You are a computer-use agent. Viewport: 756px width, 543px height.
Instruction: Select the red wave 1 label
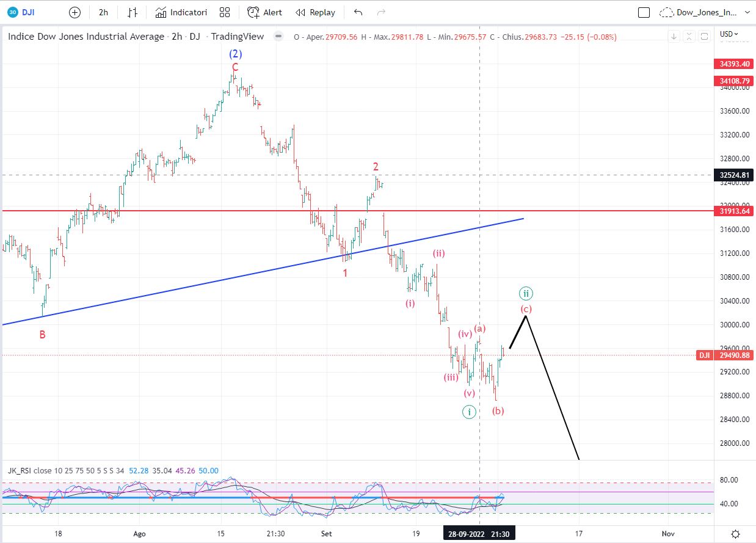coord(345,273)
